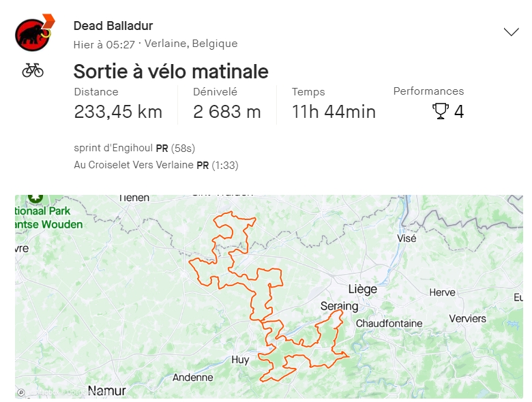Open Dead Balladur's profile name link
The width and height of the screenshot is (532, 402).
coord(113,26)
